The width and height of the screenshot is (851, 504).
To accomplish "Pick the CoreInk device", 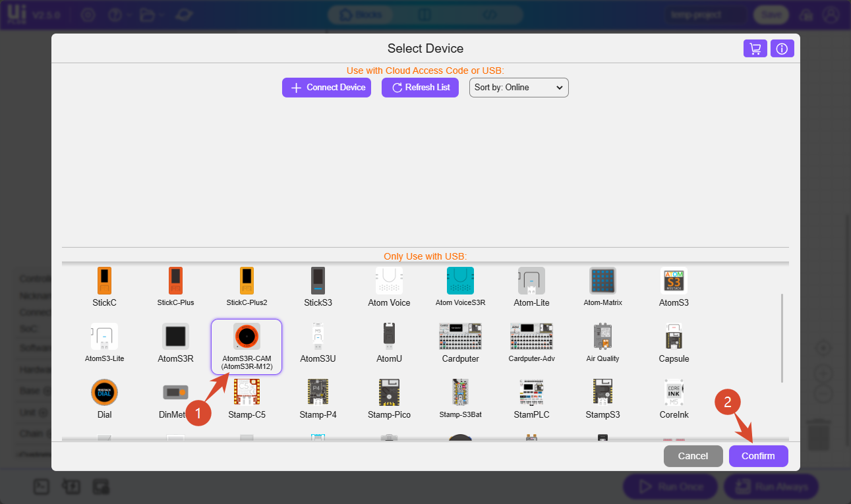I will point(674,393).
